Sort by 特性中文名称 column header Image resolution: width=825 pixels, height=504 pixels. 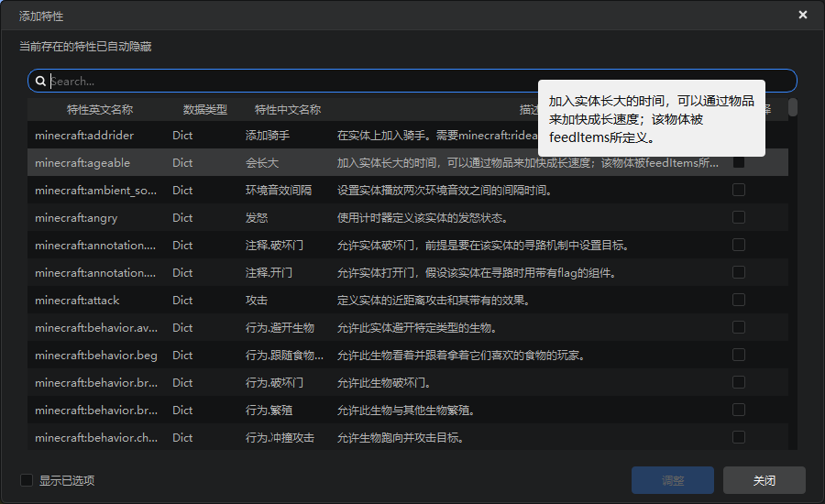[x=288, y=109]
